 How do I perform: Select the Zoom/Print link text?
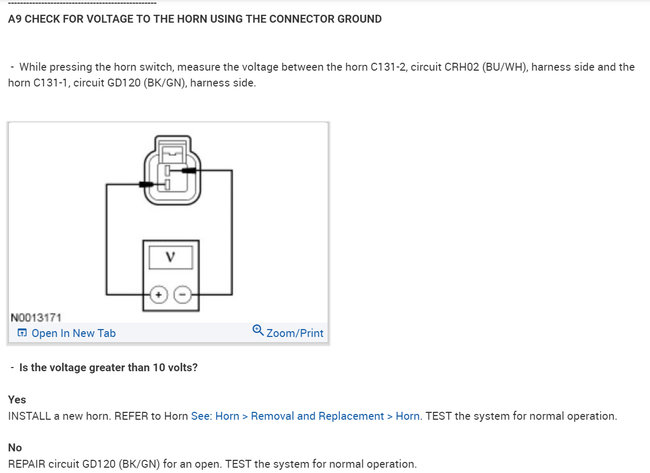coord(295,333)
